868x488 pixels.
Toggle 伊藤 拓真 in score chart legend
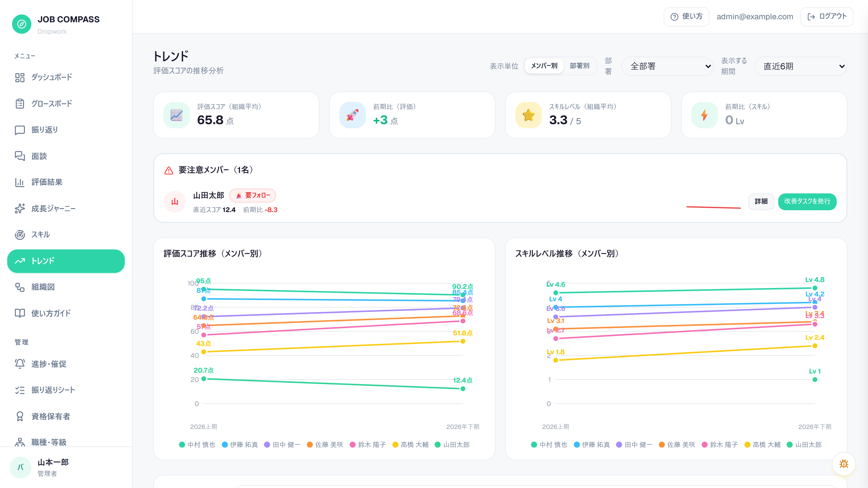[x=240, y=445]
